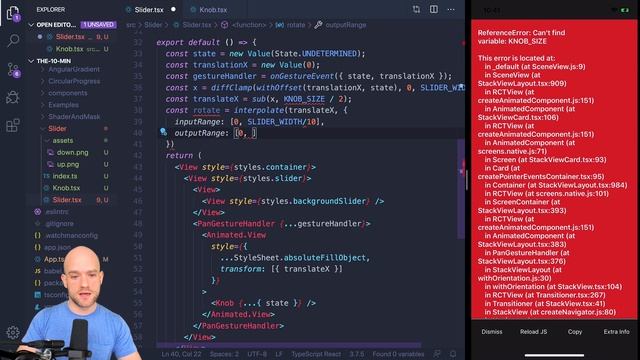The image size is (640, 360).
Task: Click LF line ending in status bar
Action: click(279, 354)
